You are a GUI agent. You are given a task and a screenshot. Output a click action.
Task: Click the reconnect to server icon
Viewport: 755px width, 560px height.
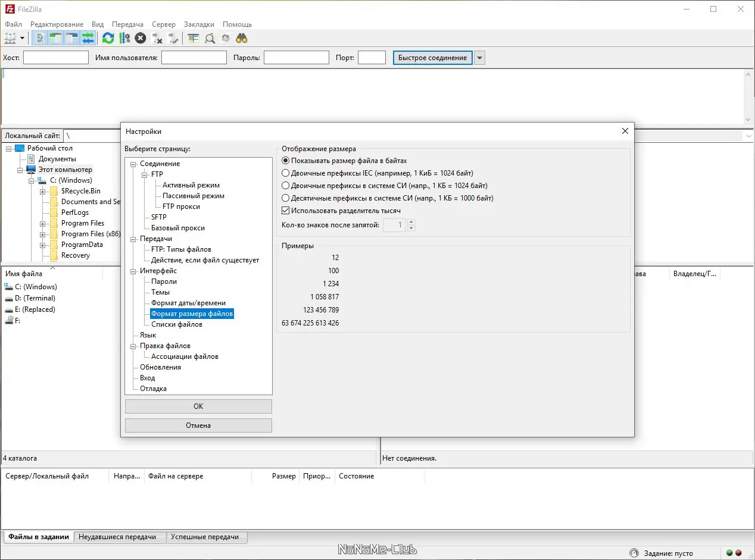[173, 39]
